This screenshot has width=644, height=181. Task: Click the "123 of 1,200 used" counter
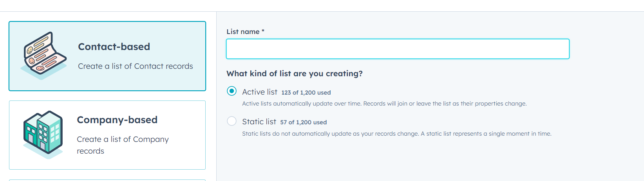306,93
